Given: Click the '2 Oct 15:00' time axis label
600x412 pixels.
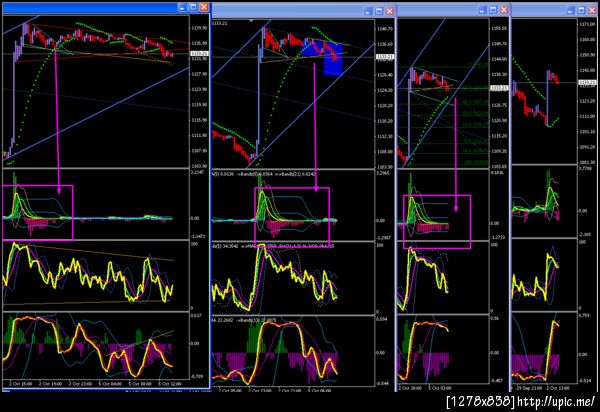Looking at the screenshot, I should [x=21, y=383].
